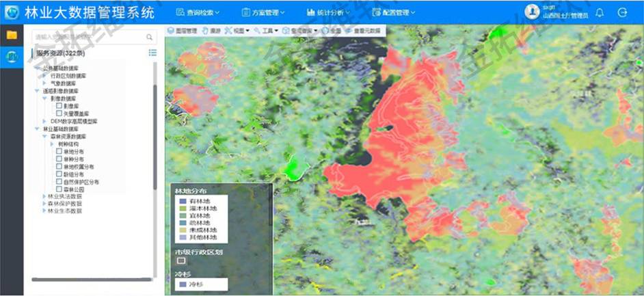Select the 漫游 pan hand tool
Image resolution: width=644 pixels, height=296 pixels.
pos(211,31)
